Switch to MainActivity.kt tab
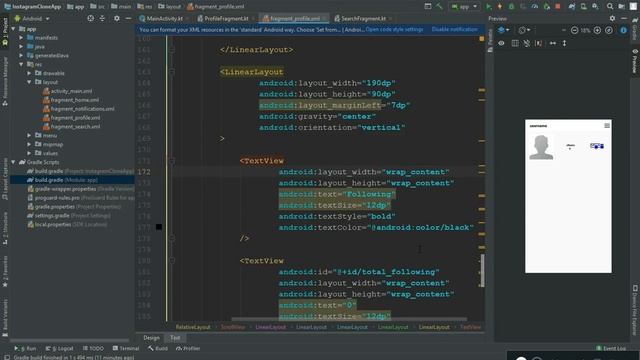This screenshot has width=640, height=360. point(164,18)
